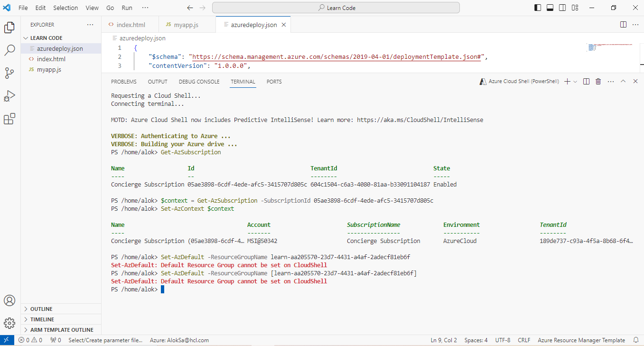Click Azure: AlokSa@hcl.com account status
The image size is (644, 346).
click(x=179, y=340)
